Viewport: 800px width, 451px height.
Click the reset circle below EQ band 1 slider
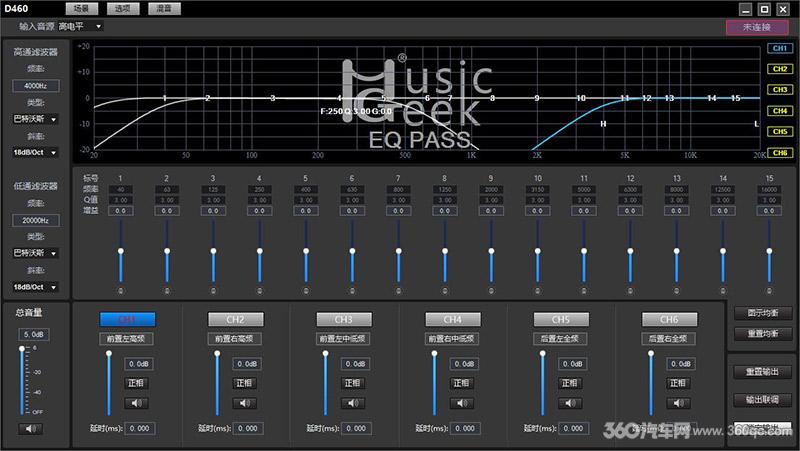click(121, 291)
